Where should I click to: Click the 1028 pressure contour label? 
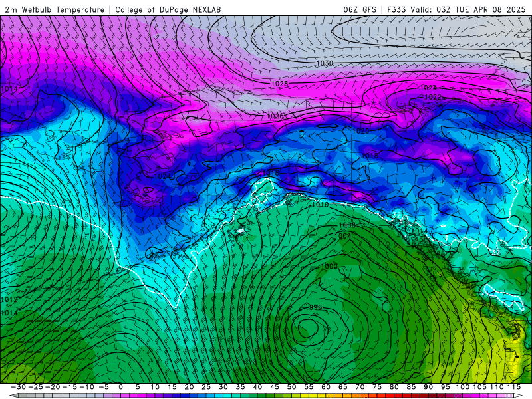pyautogui.click(x=279, y=84)
